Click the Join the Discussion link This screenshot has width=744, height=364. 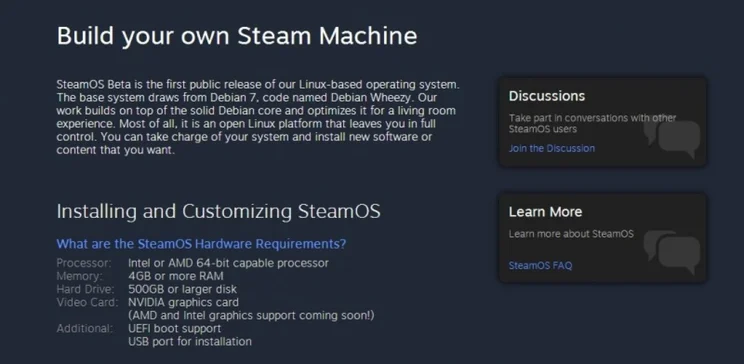(x=551, y=149)
